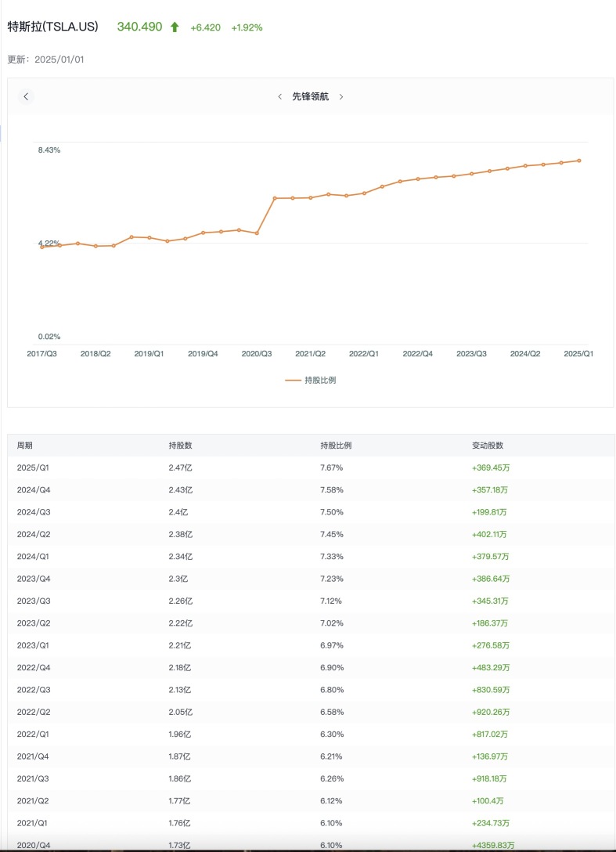Select the 2024/Q4 period row cell
This screenshot has height=852, width=616.
tap(34, 490)
